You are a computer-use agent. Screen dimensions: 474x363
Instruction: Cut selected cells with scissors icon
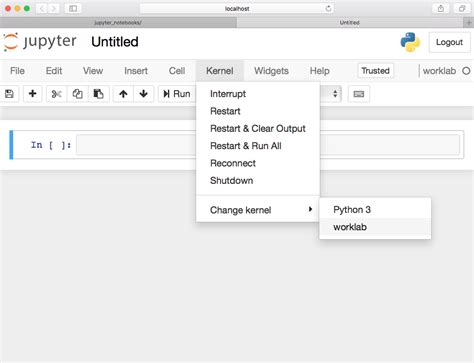tap(56, 94)
